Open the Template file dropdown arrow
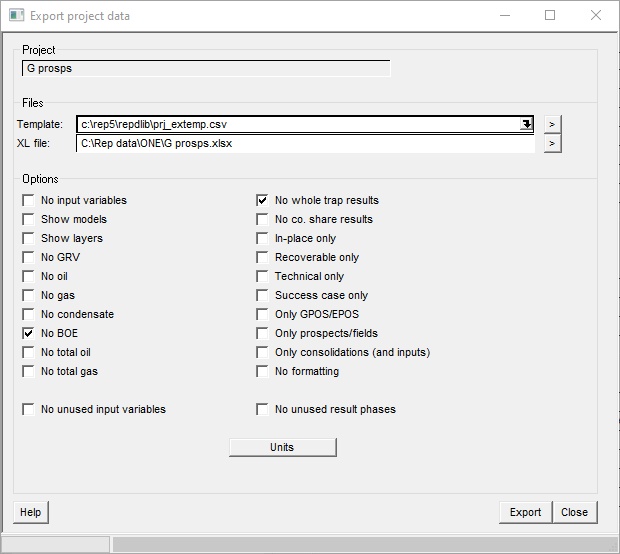The width and height of the screenshot is (620, 554). coord(525,124)
